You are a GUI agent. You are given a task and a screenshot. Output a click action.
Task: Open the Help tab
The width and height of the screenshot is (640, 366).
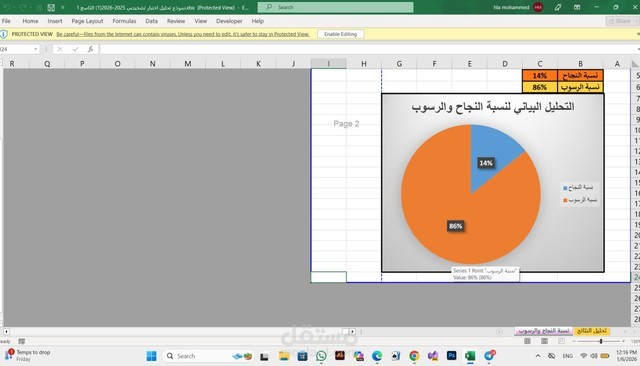[257, 21]
